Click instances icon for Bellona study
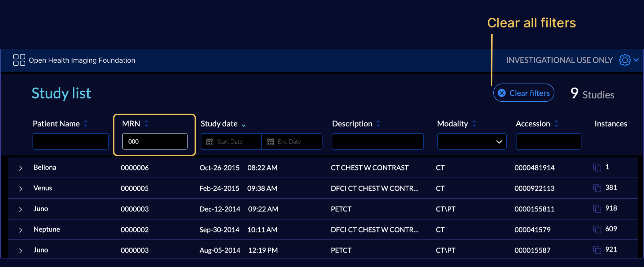Image resolution: width=644 pixels, height=267 pixels. [x=597, y=167]
